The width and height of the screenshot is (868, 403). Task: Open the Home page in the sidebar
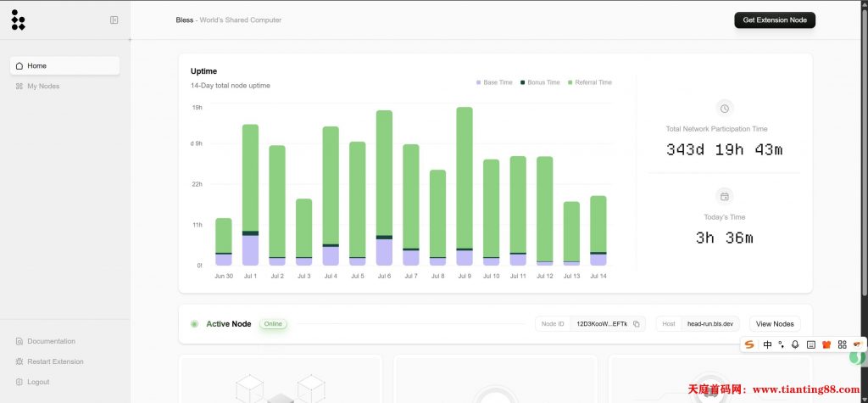(x=64, y=65)
